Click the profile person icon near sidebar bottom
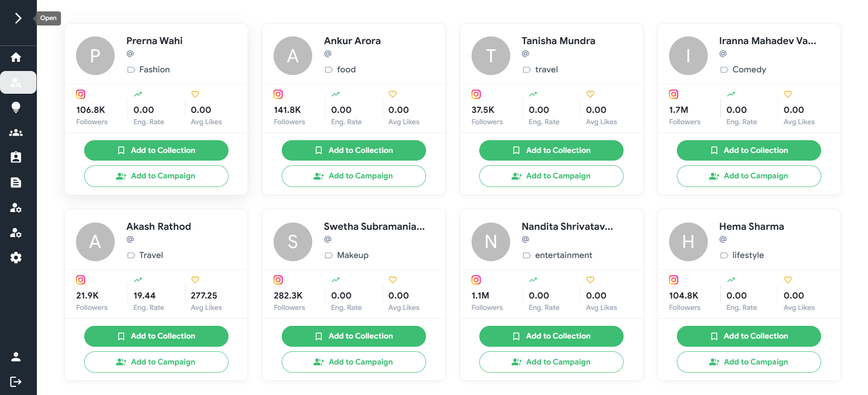Screen dimensions: 868x395 click(x=16, y=357)
